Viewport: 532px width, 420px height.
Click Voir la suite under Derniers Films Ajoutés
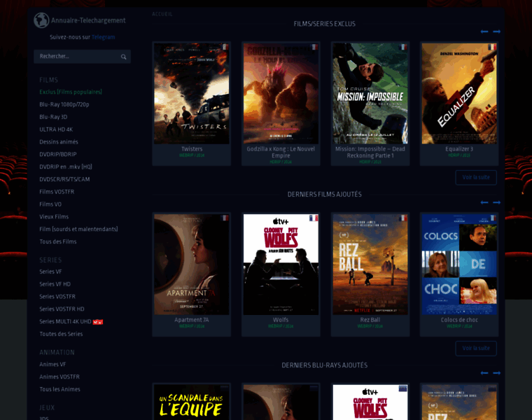click(476, 349)
